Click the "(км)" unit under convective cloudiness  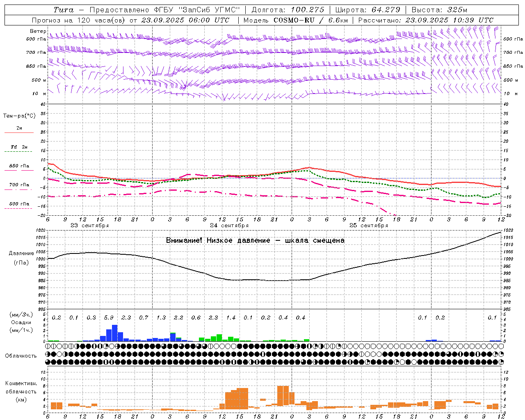coord(21,399)
